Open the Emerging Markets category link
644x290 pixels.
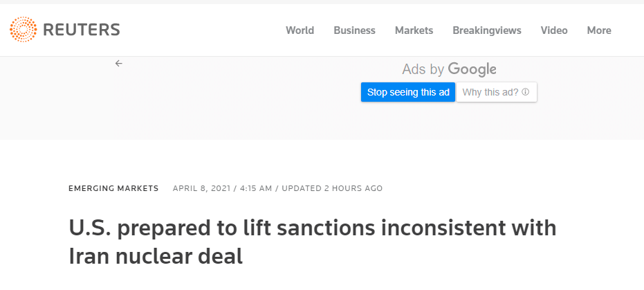tap(113, 188)
